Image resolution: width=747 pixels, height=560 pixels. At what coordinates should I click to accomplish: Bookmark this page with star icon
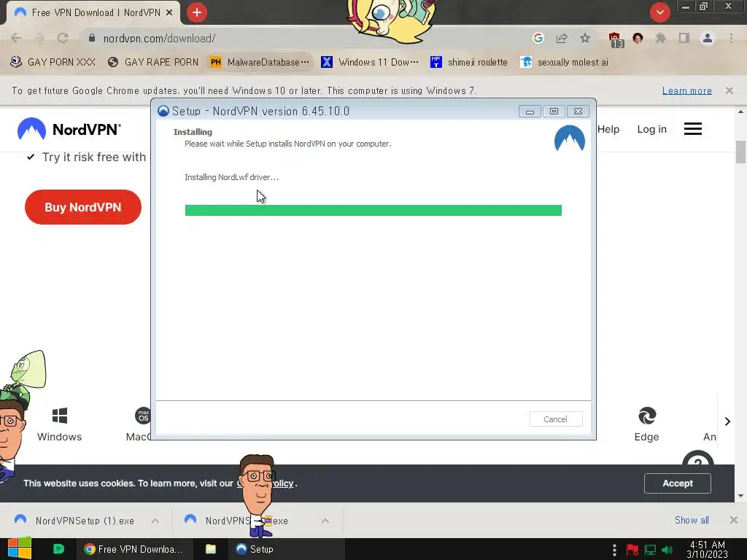[x=585, y=38]
